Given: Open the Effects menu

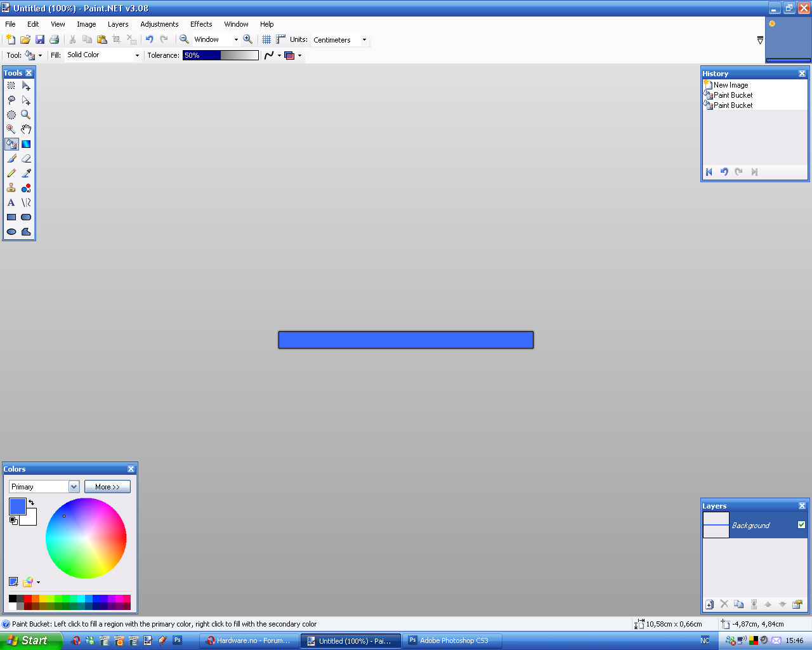Looking at the screenshot, I should (x=201, y=24).
